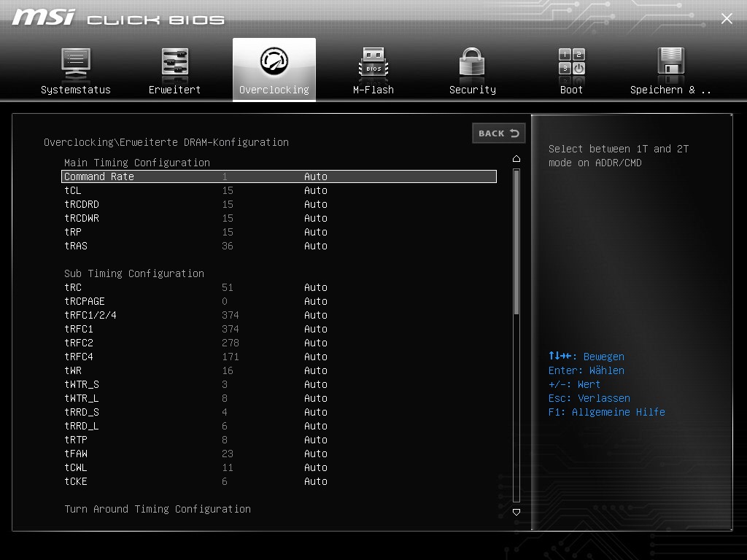Select the tRFC4 row label

point(79,357)
